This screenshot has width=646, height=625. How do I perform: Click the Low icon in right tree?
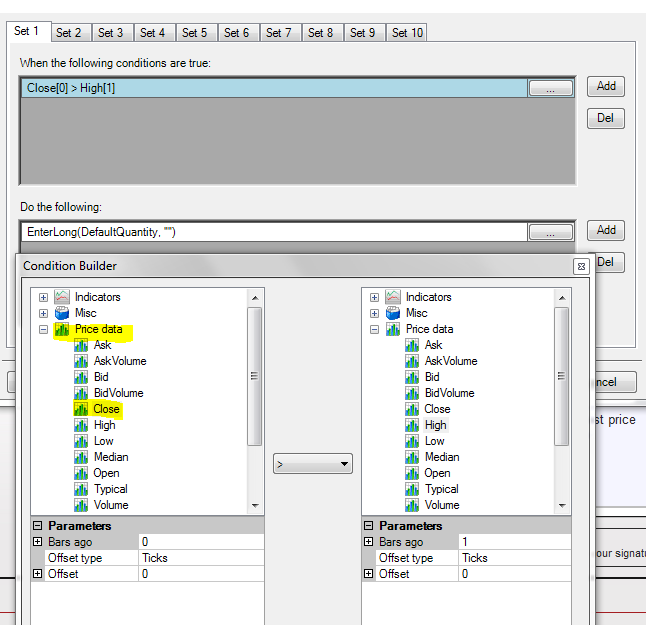coord(412,441)
